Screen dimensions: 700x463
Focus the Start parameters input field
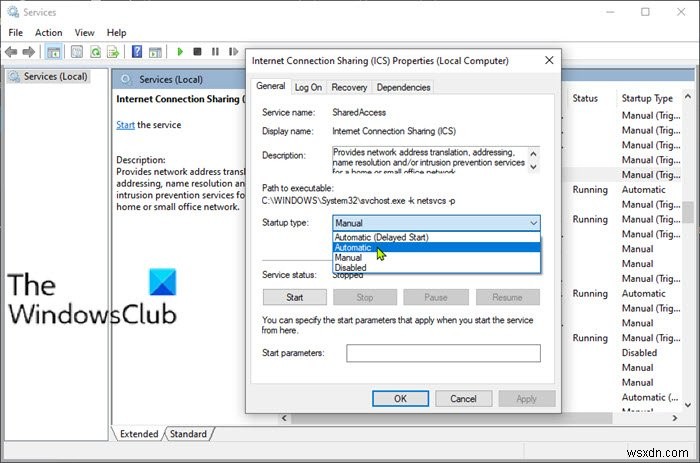click(x=443, y=353)
